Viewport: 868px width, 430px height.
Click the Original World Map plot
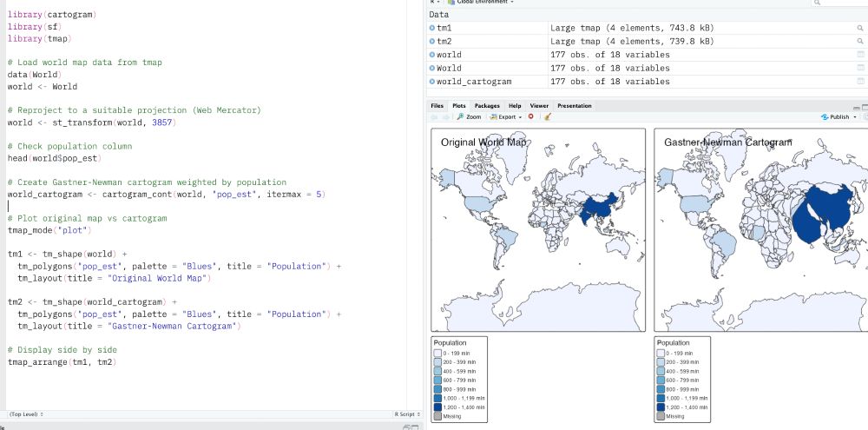[538, 230]
